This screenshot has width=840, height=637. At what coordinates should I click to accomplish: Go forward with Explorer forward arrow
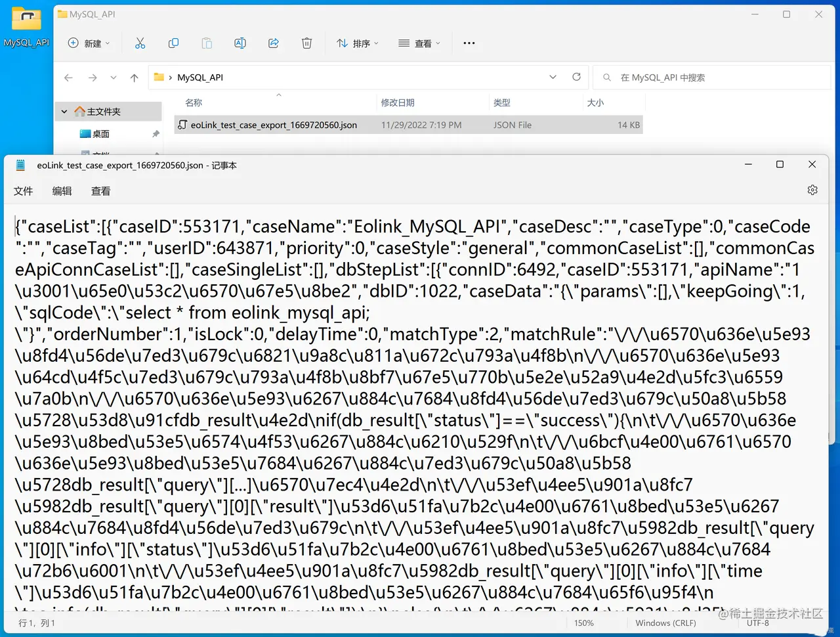pyautogui.click(x=93, y=77)
